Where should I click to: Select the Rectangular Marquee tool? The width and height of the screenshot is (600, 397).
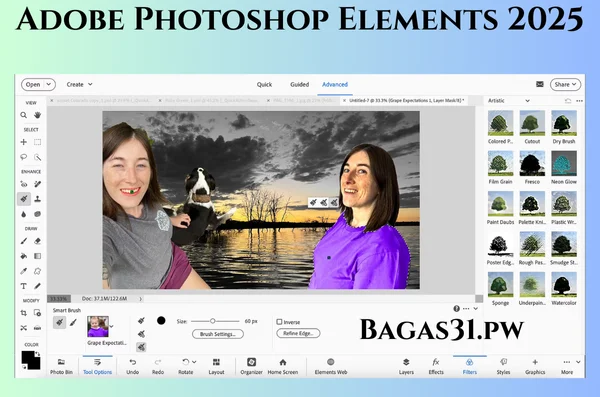pos(37,142)
